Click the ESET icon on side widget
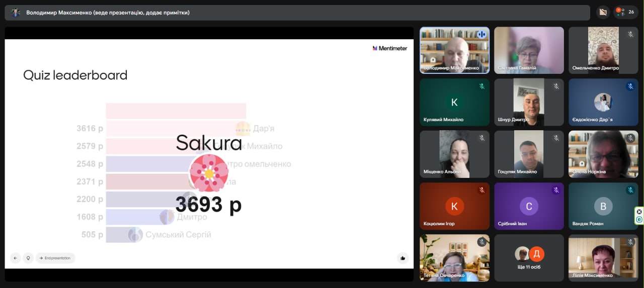 click(639, 220)
